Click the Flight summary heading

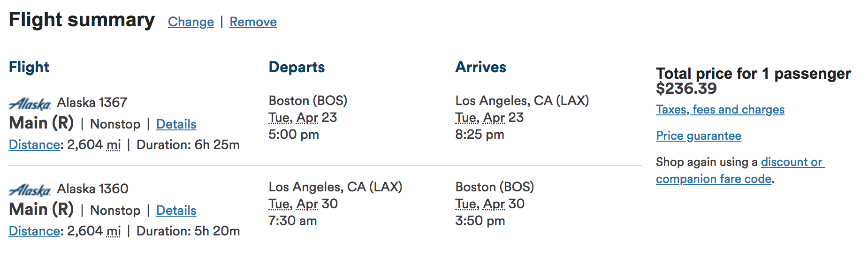[82, 20]
